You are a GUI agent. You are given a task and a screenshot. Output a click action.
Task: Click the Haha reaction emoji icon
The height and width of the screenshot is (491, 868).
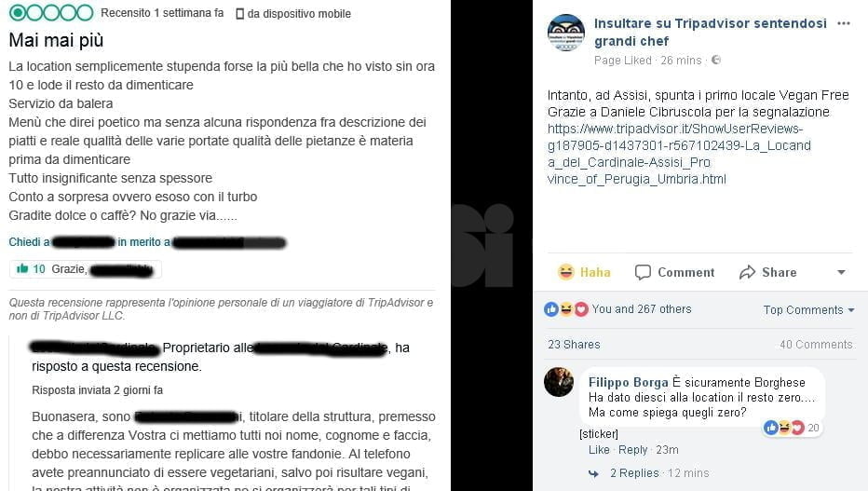[x=565, y=272]
